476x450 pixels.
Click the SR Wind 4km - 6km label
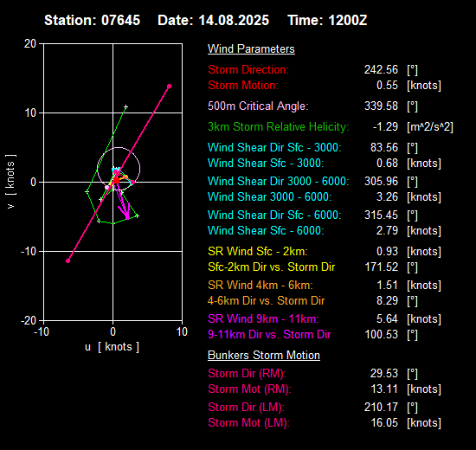coord(261,285)
